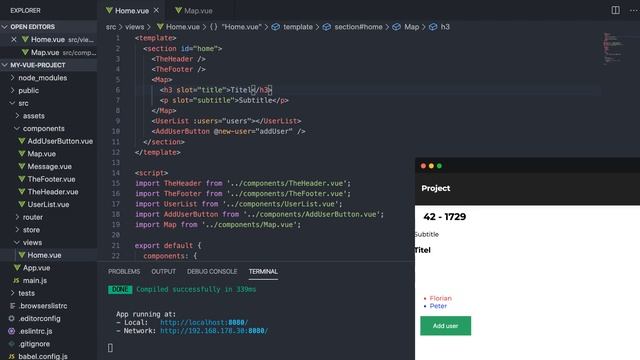Expand the tests folder
This screenshot has height=360, width=640.
26,293
